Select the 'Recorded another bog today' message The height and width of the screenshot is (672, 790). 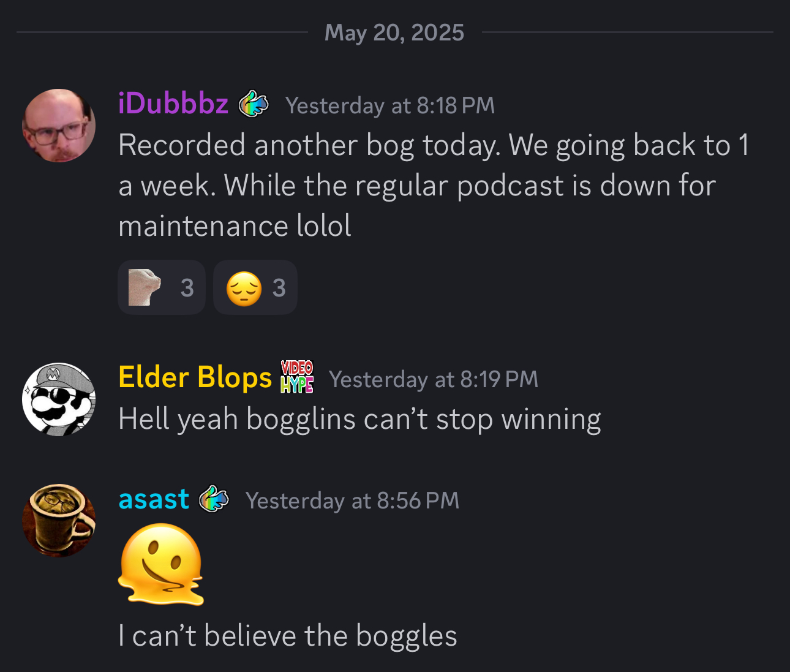point(434,186)
